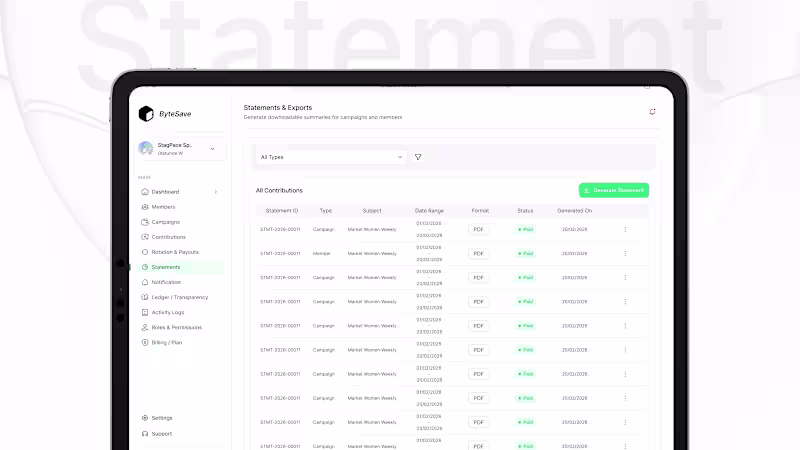This screenshot has width=800, height=450.
Task: Click the Statements clock icon in sidebar
Action: (x=145, y=267)
